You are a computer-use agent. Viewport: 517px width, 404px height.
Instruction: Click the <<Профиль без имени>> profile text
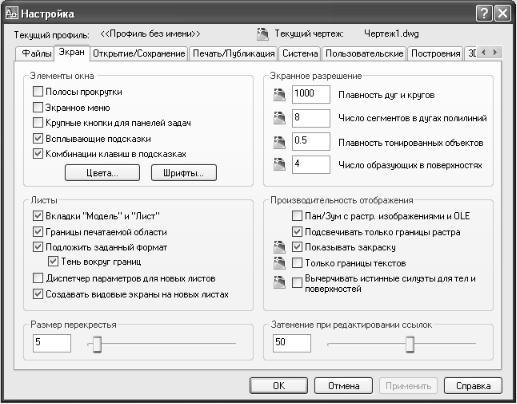pos(150,34)
